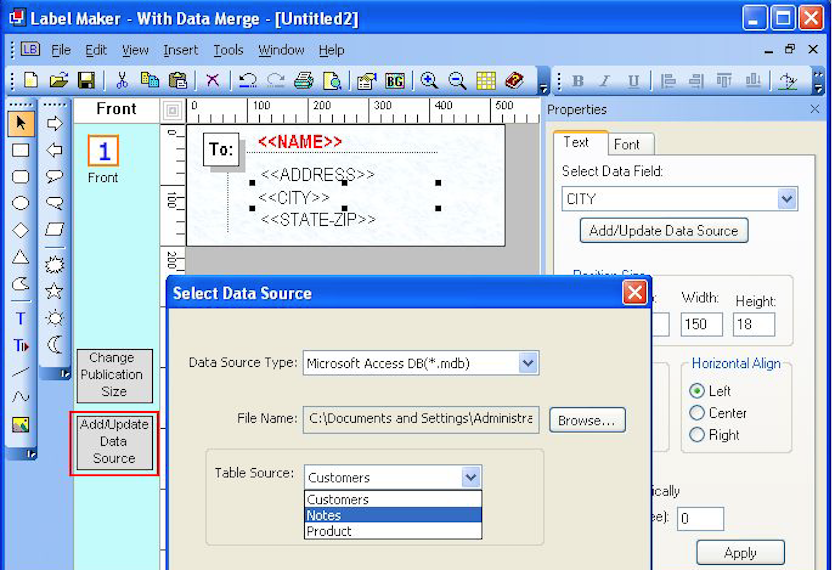The image size is (835, 570).
Task: Select the Crescent moon shape tool
Action: point(54,345)
